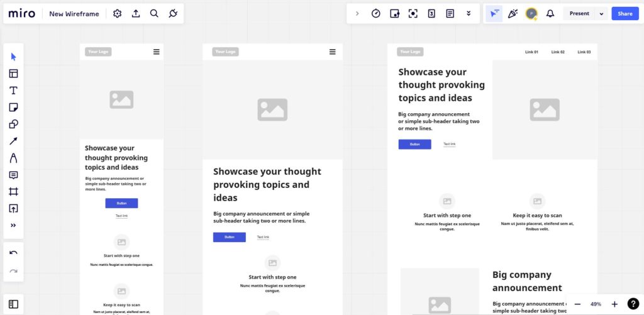
Task: Select the Shapes tool
Action: [x=14, y=124]
